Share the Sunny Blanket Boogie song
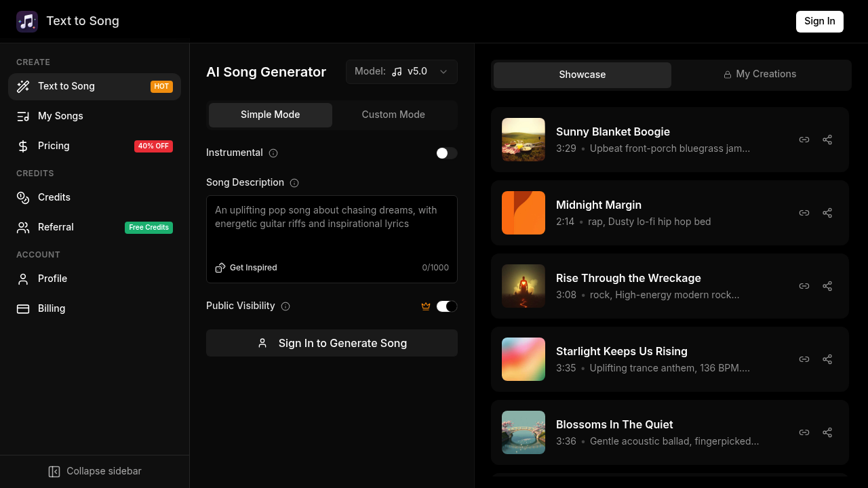The height and width of the screenshot is (488, 868). tap(827, 140)
